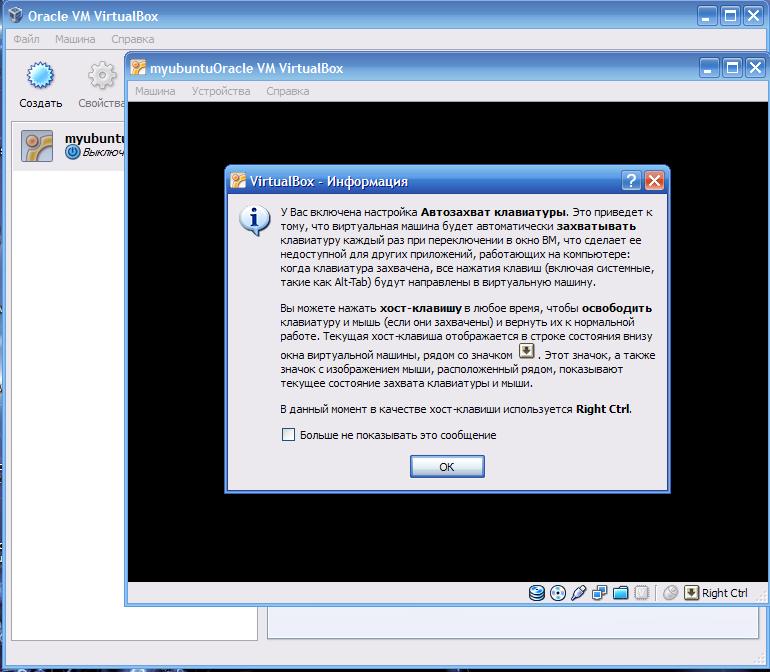Open Справка menu in VM window
The height and width of the screenshot is (672, 770).
pyautogui.click(x=288, y=91)
